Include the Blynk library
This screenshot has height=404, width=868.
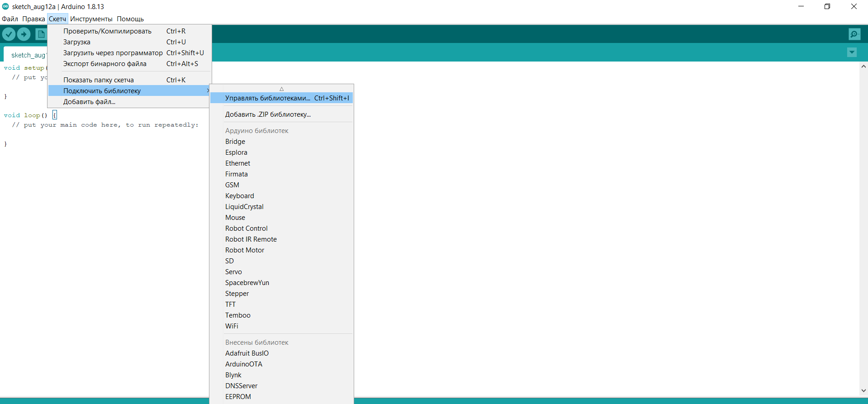click(281, 375)
